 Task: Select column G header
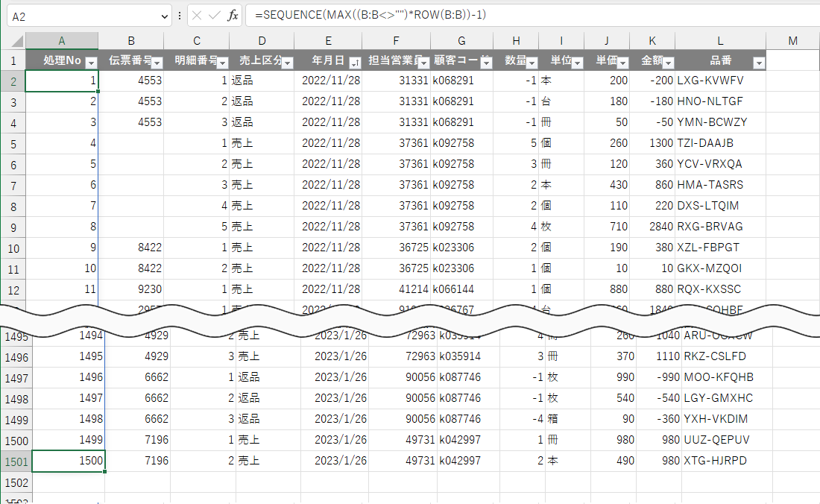pos(461,41)
